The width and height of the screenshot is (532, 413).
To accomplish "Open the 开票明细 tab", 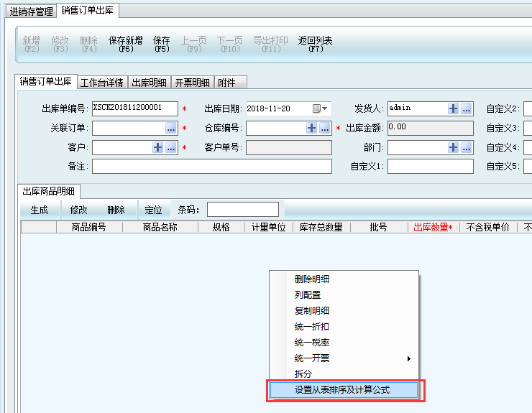I will coord(192,82).
